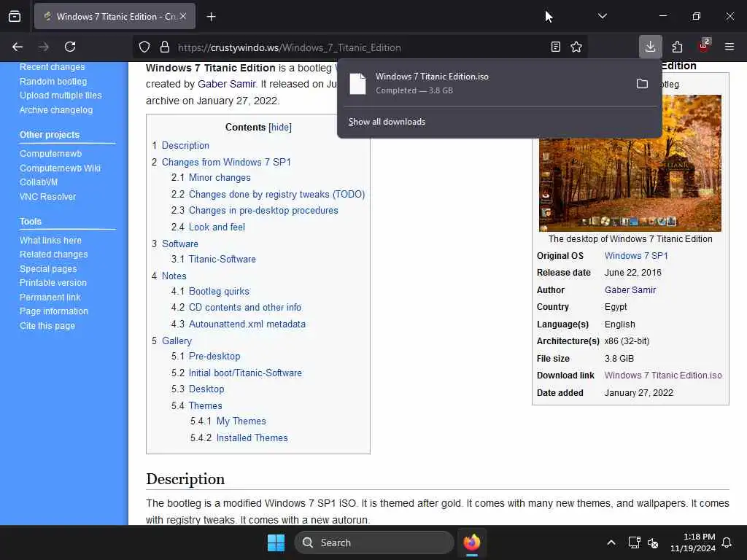Download Windows 7 Titanic Edition.iso link
Screen dimensions: 747x560
(x=663, y=376)
